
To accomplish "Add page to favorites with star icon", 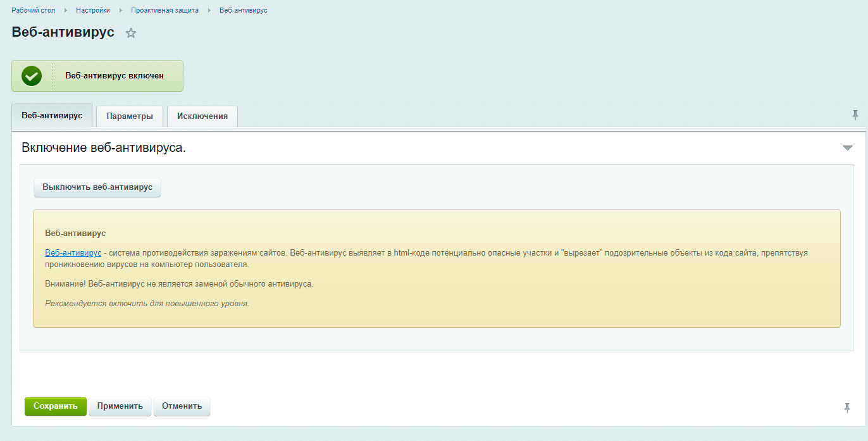I will pos(131,34).
